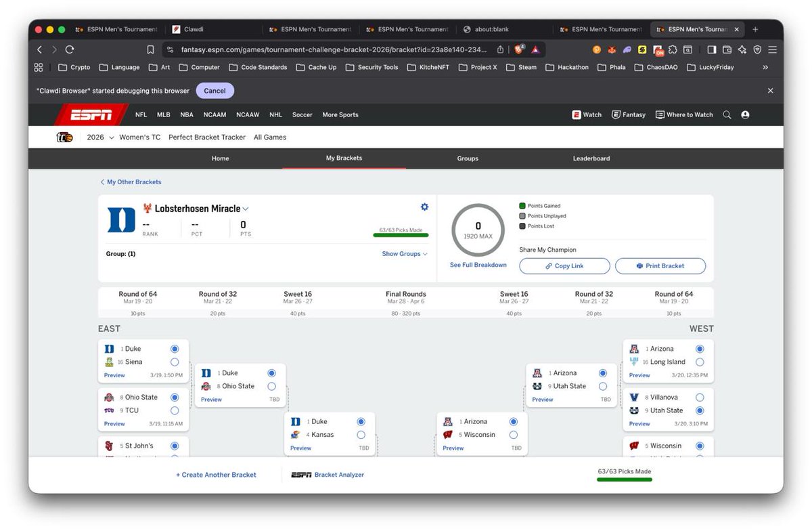Show more bookmarks with the double chevron

[x=765, y=67]
